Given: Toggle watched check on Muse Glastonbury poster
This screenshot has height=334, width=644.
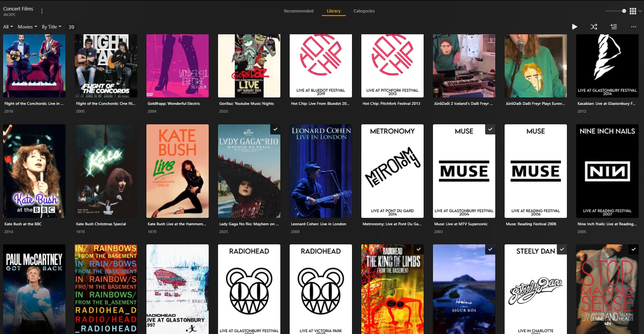Looking at the screenshot, I should pyautogui.click(x=490, y=129).
